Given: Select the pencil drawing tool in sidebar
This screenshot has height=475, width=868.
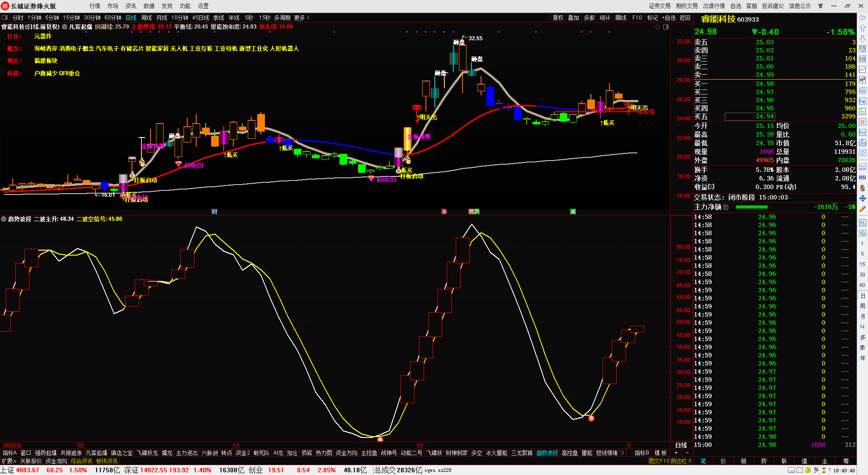Looking at the screenshot, I should [x=863, y=209].
